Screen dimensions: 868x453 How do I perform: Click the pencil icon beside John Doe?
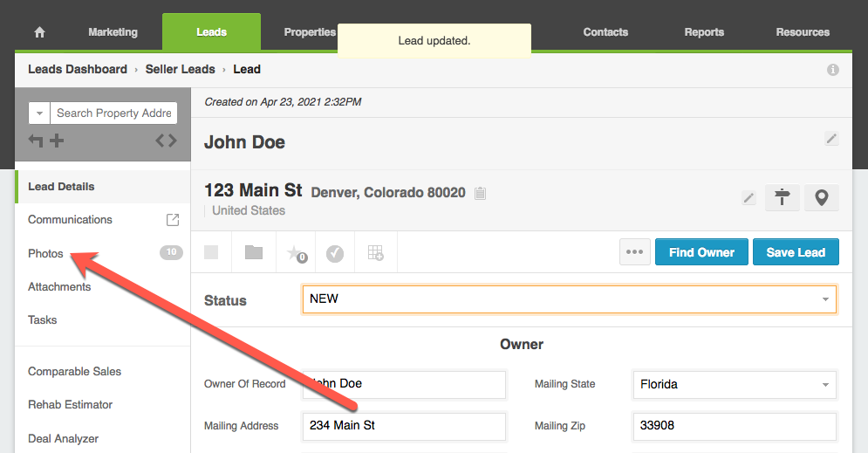(831, 139)
